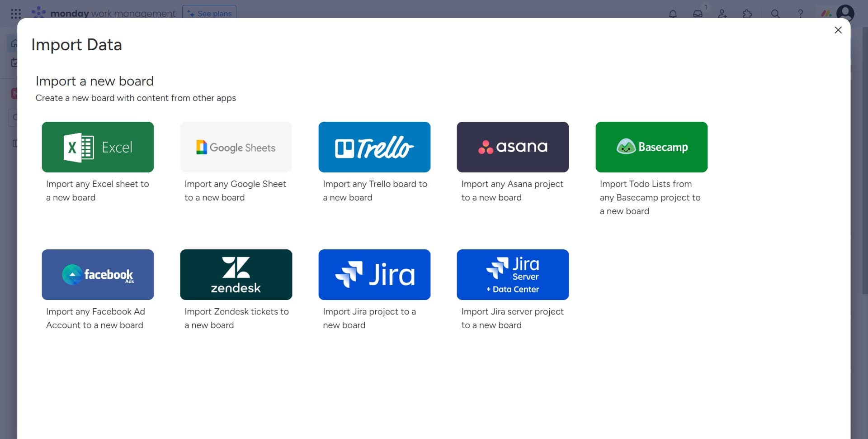Open Jira Server + Data Center import

click(x=513, y=275)
